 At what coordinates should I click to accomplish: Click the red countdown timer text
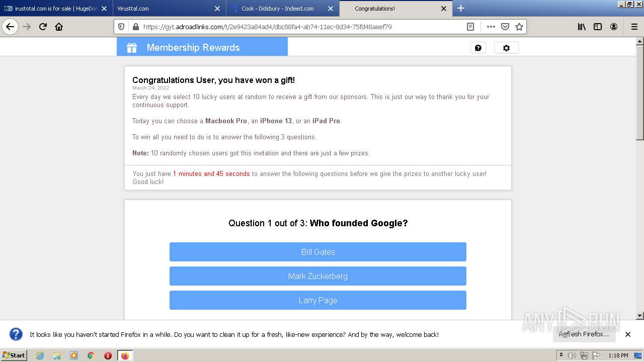(211, 174)
